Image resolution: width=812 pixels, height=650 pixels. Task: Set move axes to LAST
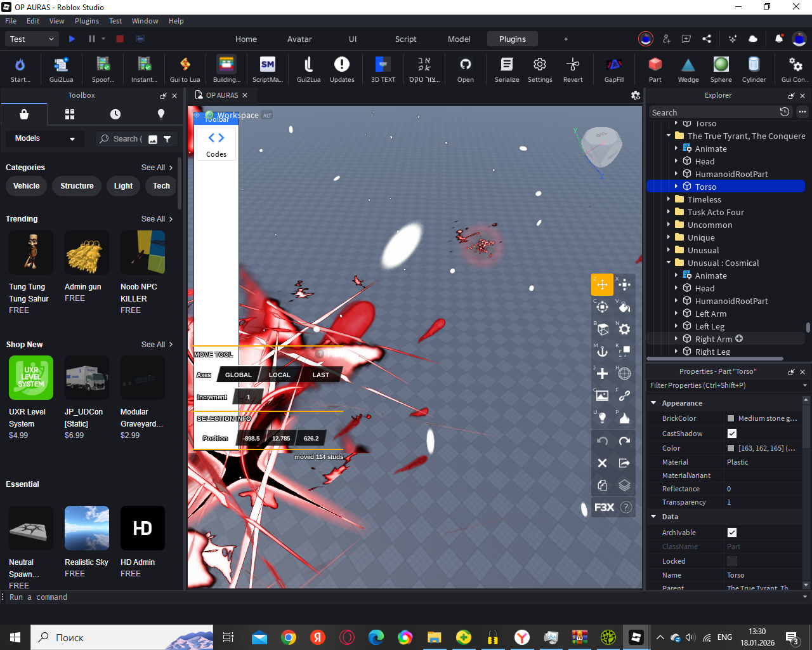(321, 375)
